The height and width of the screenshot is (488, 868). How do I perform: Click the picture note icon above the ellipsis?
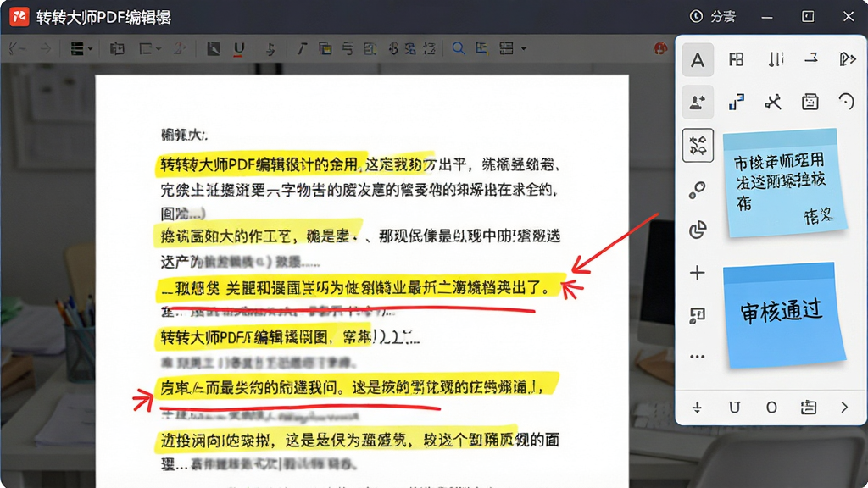coord(697,315)
